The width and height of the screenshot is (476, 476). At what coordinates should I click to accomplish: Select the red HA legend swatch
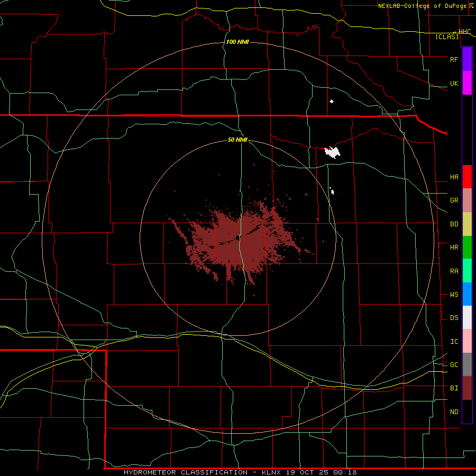click(x=467, y=177)
